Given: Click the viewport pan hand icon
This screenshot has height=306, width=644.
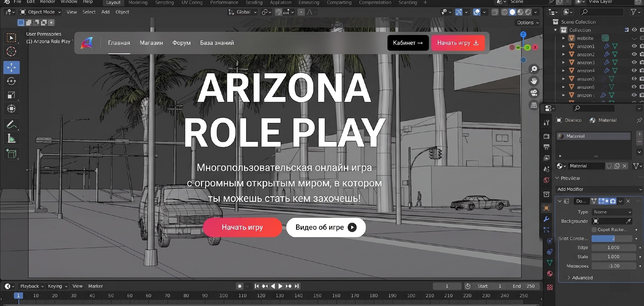Looking at the screenshot, I should [x=534, y=81].
